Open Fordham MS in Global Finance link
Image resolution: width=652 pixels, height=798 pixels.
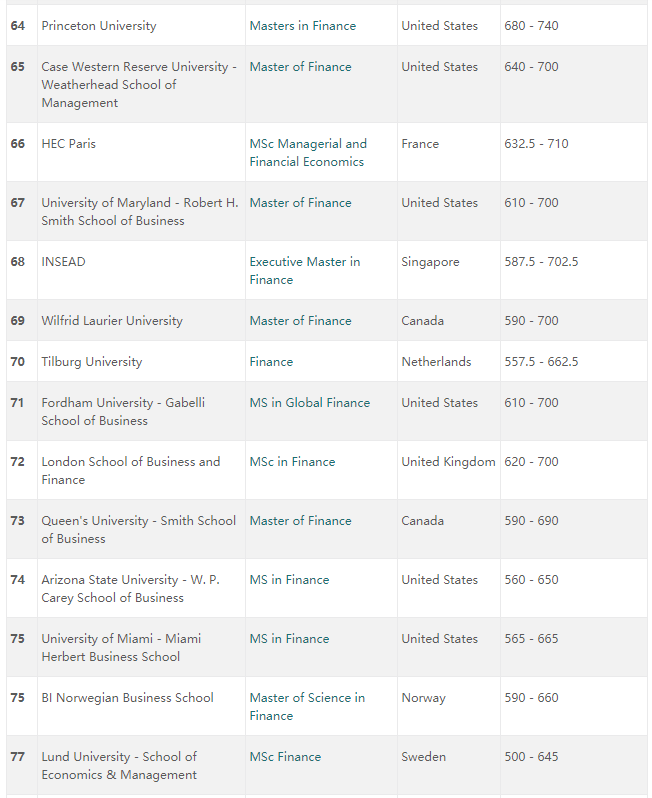[x=309, y=403]
